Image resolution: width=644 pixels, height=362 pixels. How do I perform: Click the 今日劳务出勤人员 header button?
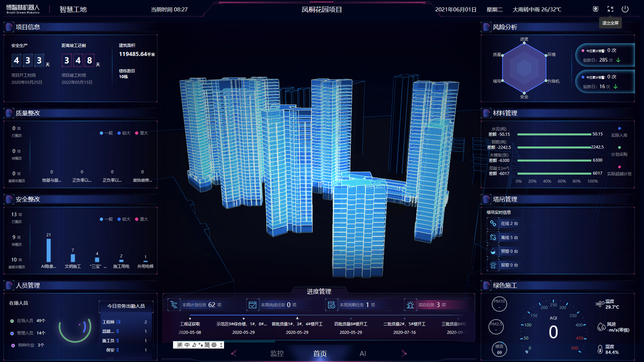coord(126,306)
